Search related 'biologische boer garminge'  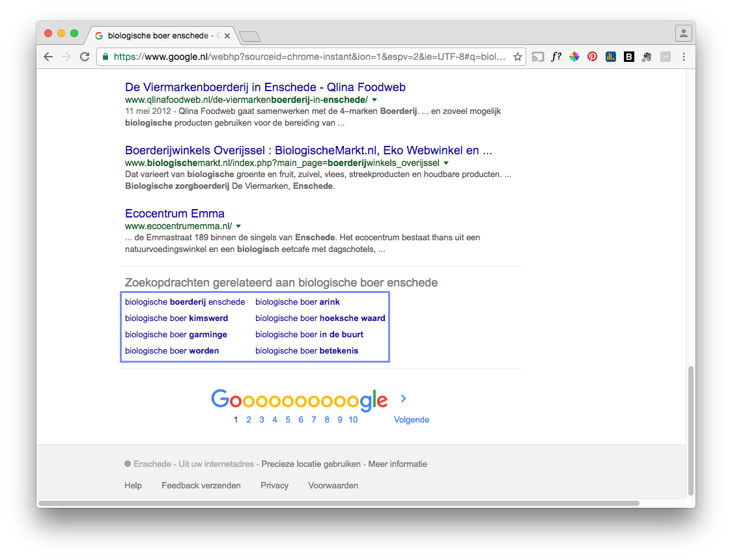pos(176,335)
